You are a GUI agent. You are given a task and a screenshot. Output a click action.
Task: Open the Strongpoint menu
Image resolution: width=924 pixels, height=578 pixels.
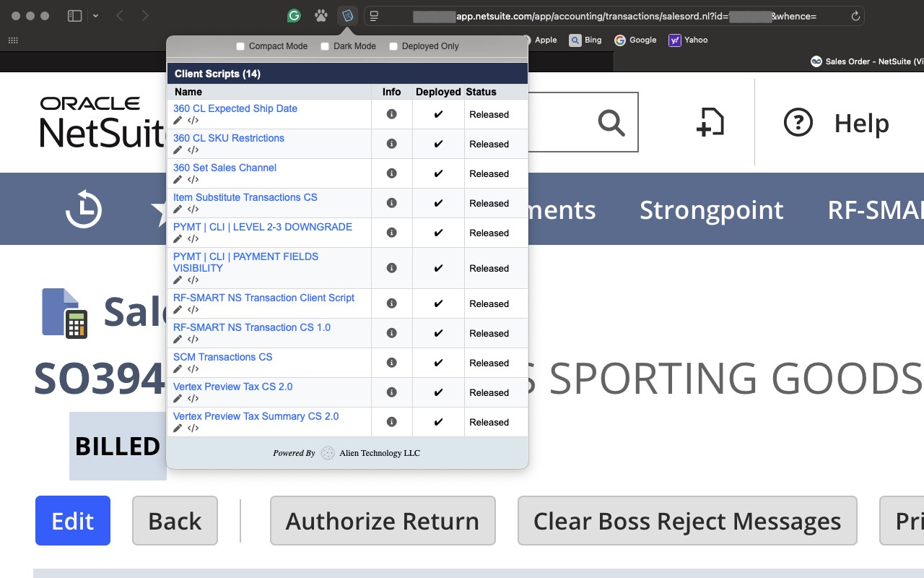pos(712,210)
